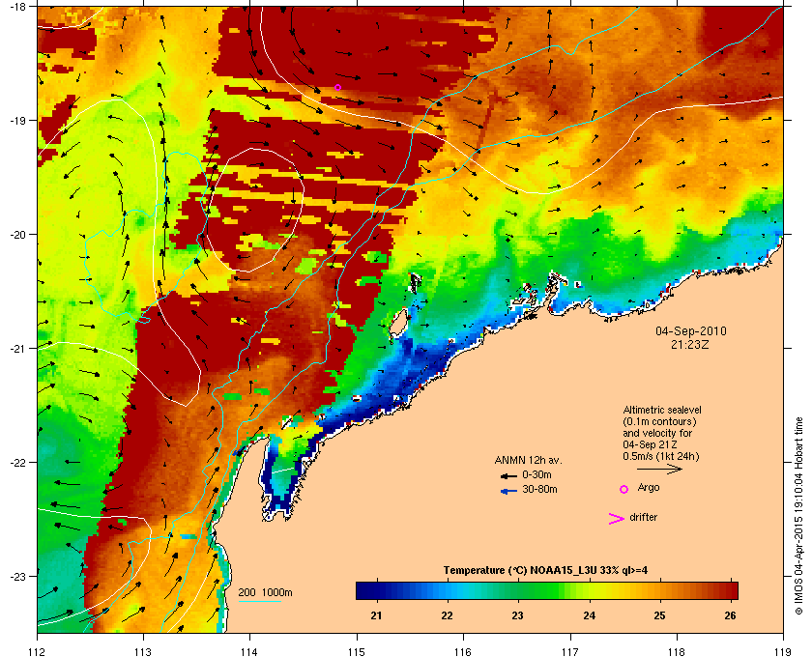Viewport: 812px width, 657px height.
Task: Click the colorbar value '24'
Action: tap(589, 615)
